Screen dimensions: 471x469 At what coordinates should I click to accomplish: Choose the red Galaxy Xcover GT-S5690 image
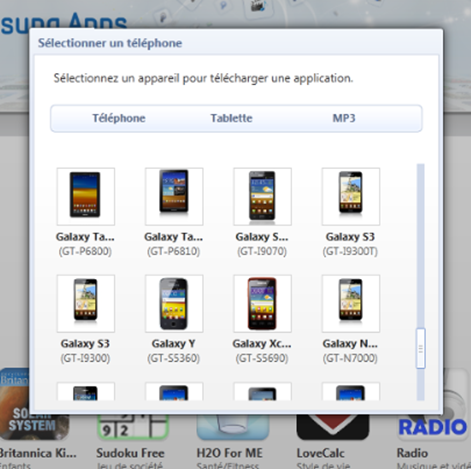[262, 303]
